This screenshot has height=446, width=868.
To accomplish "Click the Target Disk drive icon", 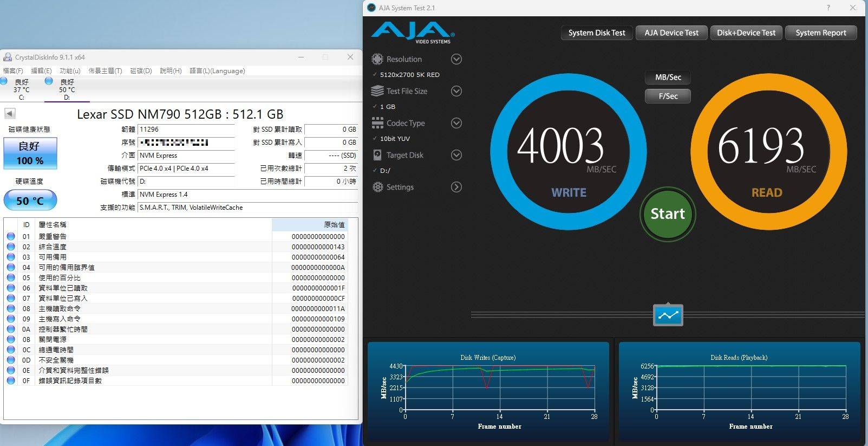I will (x=377, y=155).
